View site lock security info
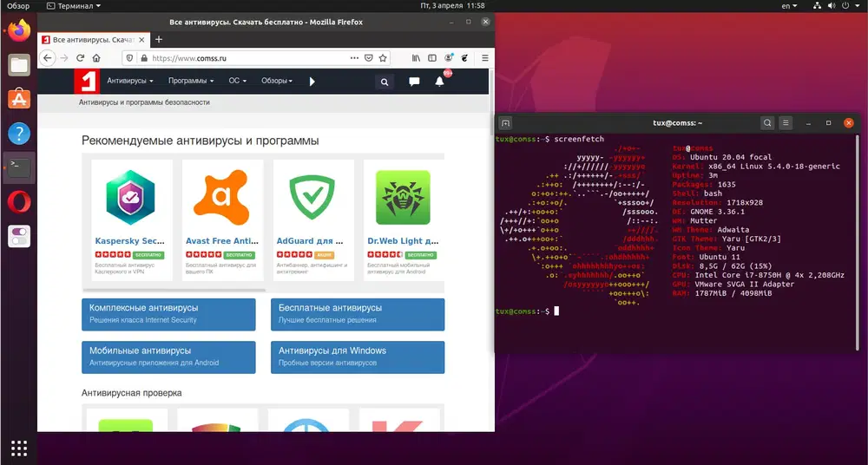 coord(144,58)
